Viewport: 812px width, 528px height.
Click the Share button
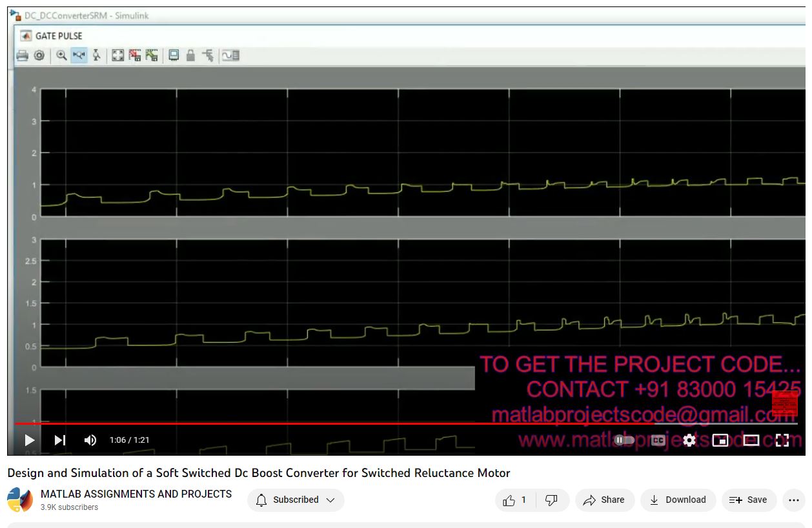[604, 500]
